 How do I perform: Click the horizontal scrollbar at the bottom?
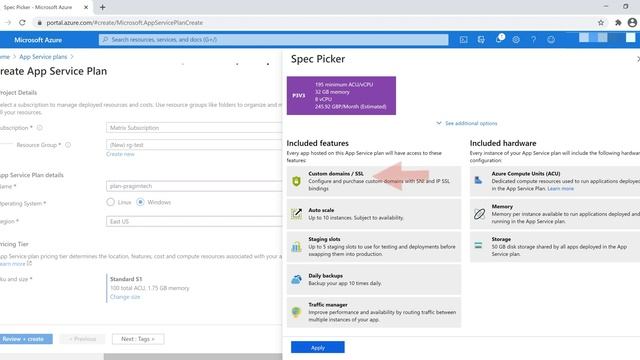tap(193, 357)
